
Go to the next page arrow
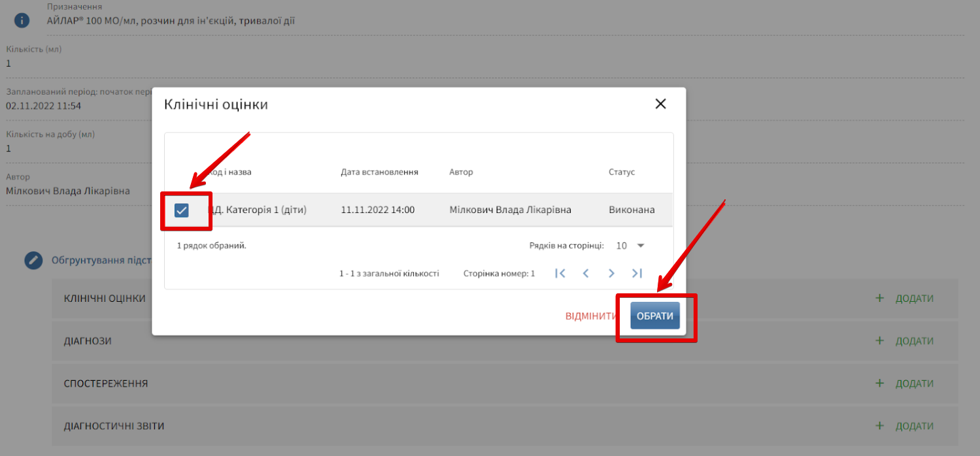pos(611,274)
